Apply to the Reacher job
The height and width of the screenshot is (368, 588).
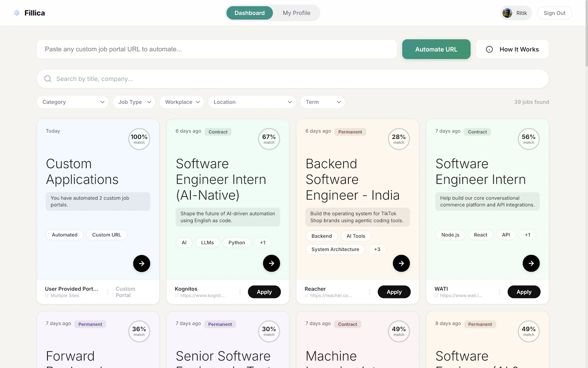click(x=394, y=292)
